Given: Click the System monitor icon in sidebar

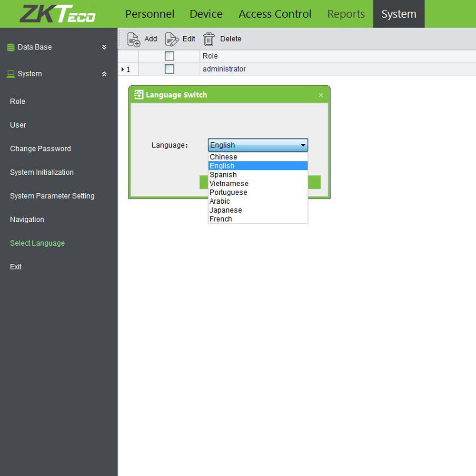Looking at the screenshot, I should [10, 74].
